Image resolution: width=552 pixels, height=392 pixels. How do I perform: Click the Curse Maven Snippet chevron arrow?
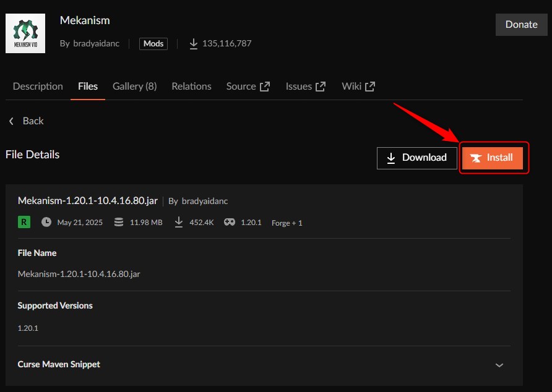pyautogui.click(x=499, y=365)
